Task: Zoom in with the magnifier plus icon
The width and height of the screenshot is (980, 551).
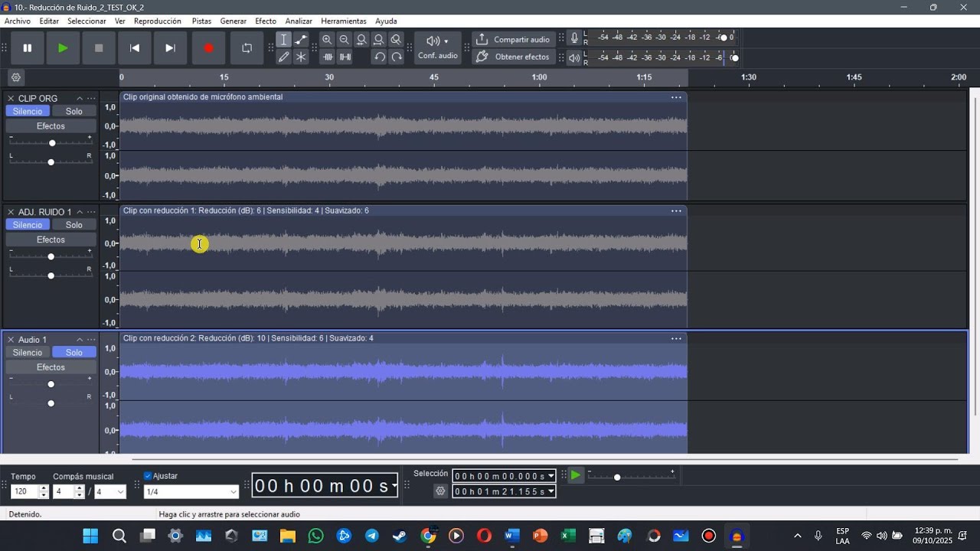Action: [x=327, y=40]
